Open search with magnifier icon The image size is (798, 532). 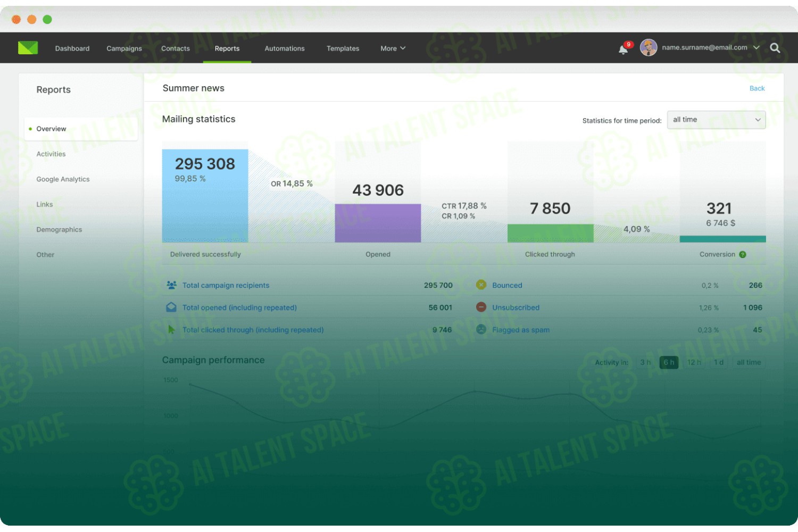pos(775,48)
